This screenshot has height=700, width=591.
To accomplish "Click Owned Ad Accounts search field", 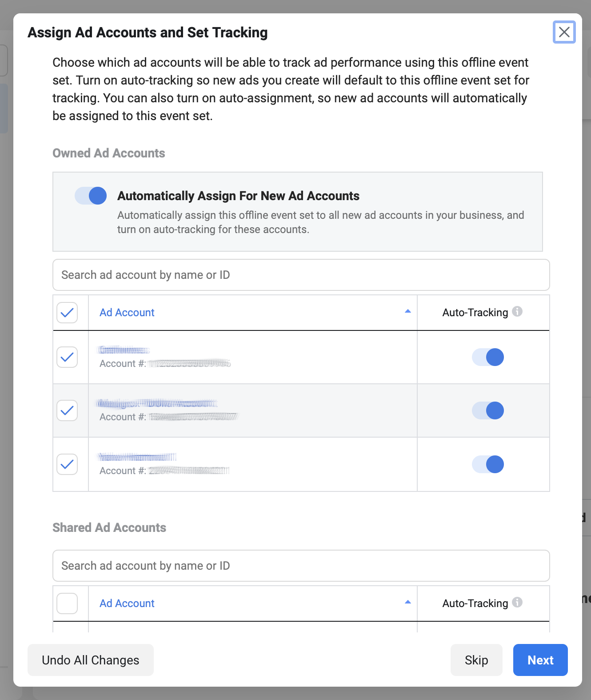I will 301,275.
